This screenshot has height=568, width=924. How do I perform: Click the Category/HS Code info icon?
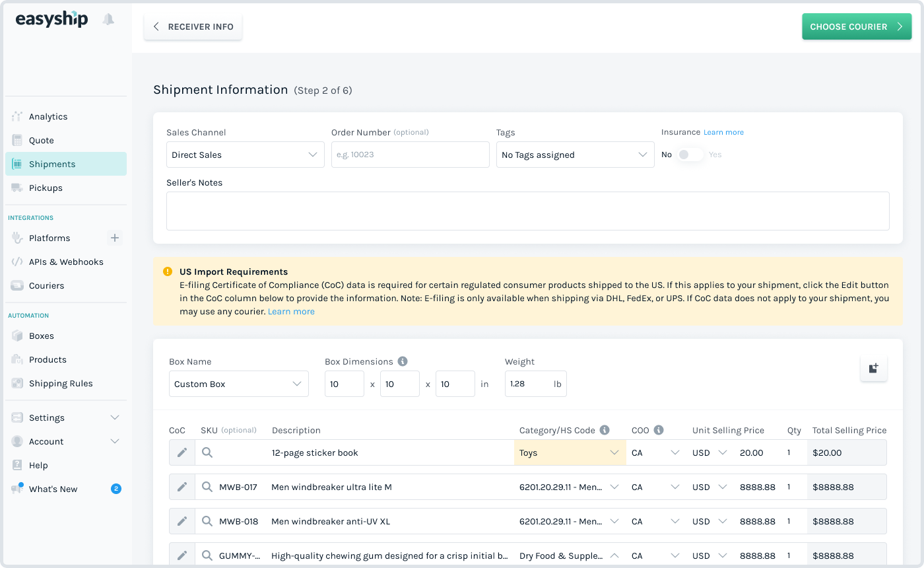605,430
